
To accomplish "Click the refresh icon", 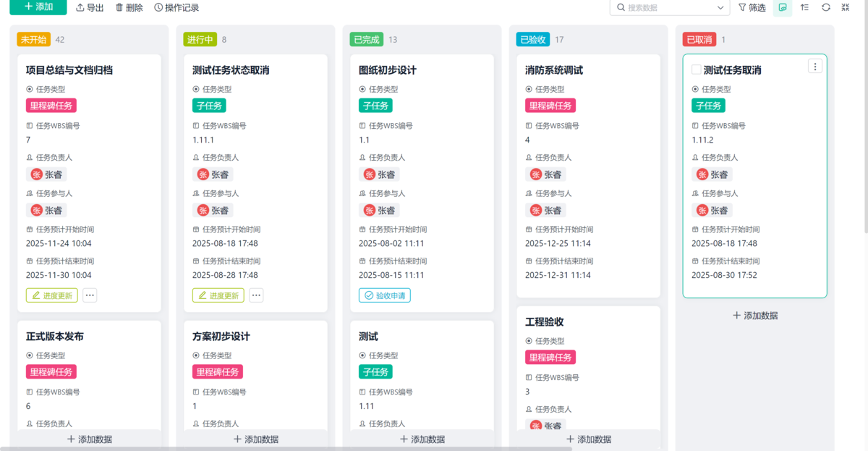I will click(x=825, y=7).
